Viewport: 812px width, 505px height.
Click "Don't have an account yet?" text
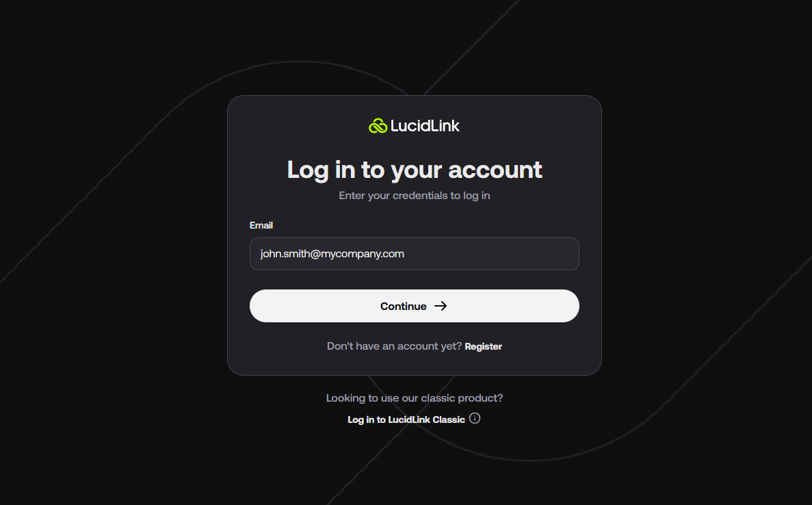[x=394, y=346]
